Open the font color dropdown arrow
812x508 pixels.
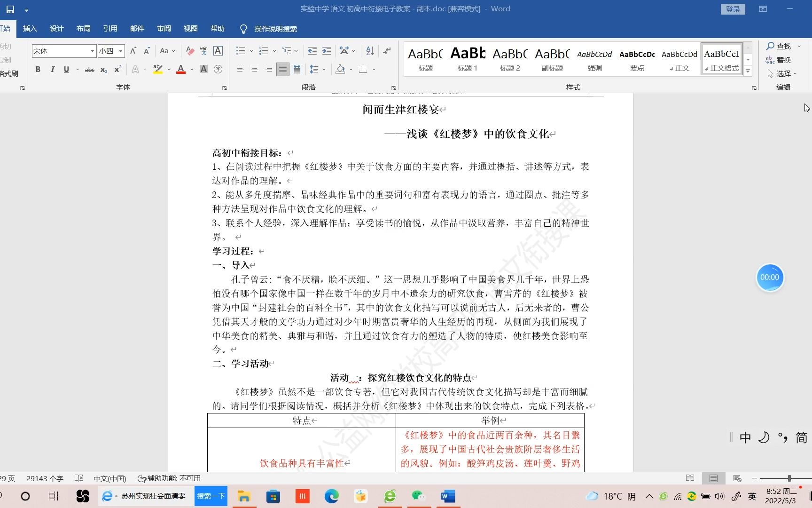coord(192,70)
